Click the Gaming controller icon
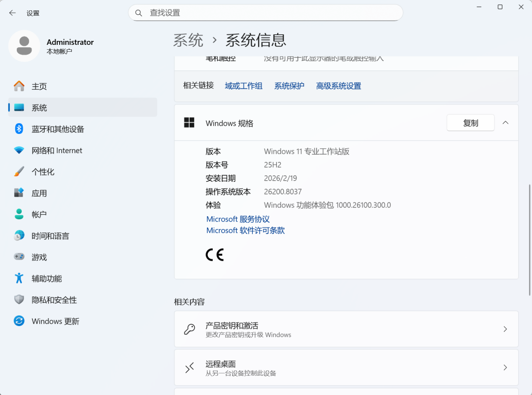The image size is (532, 395). click(x=19, y=257)
